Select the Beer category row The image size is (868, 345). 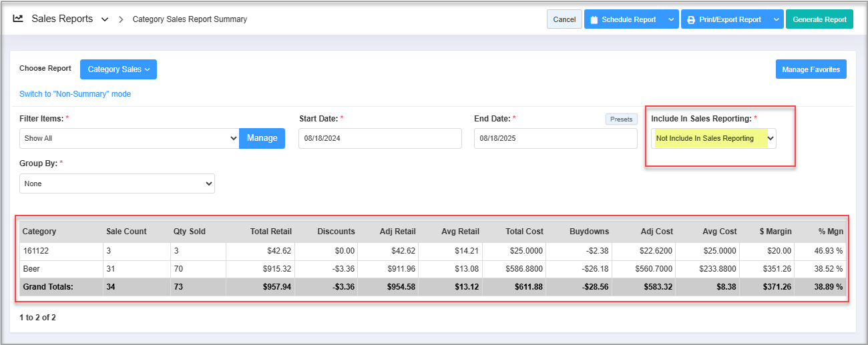click(31, 268)
